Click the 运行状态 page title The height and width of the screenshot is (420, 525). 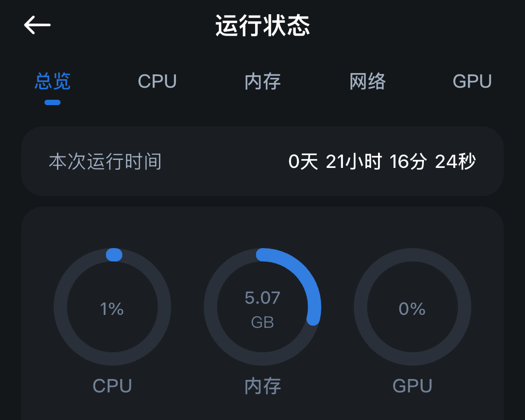pos(262,25)
